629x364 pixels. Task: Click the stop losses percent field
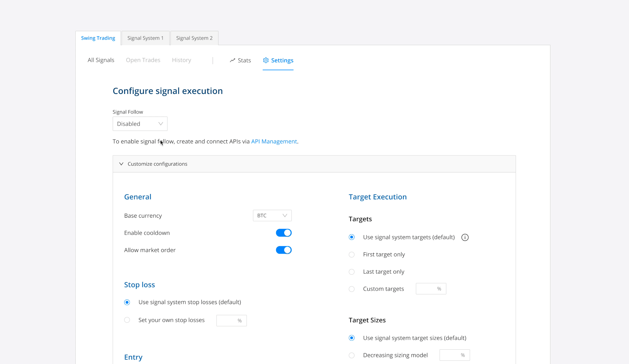pyautogui.click(x=231, y=320)
